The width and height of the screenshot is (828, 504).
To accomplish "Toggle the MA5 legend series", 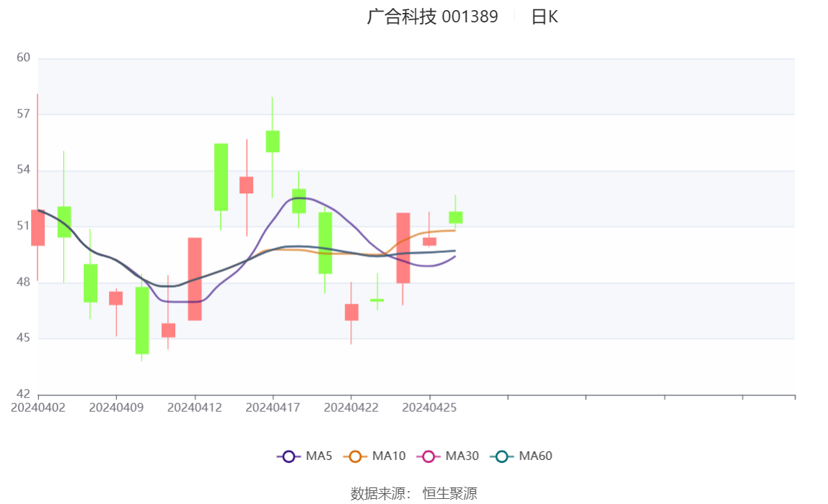I will [x=304, y=456].
